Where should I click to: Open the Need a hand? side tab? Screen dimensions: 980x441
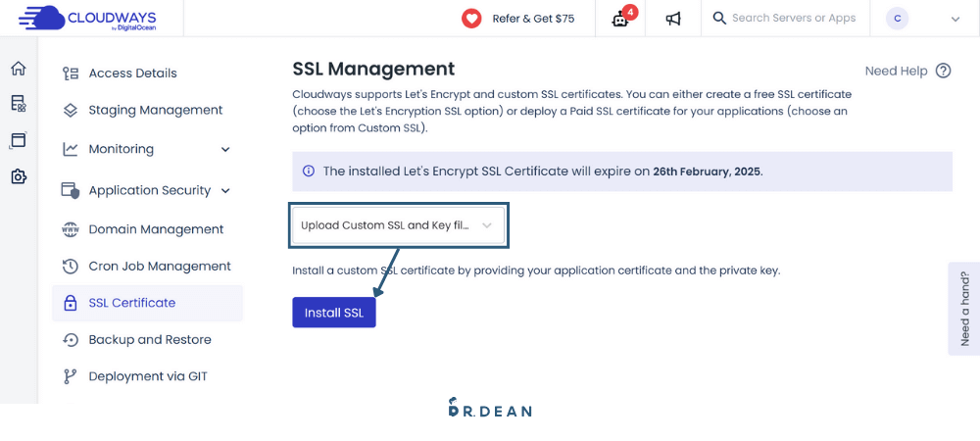click(964, 309)
